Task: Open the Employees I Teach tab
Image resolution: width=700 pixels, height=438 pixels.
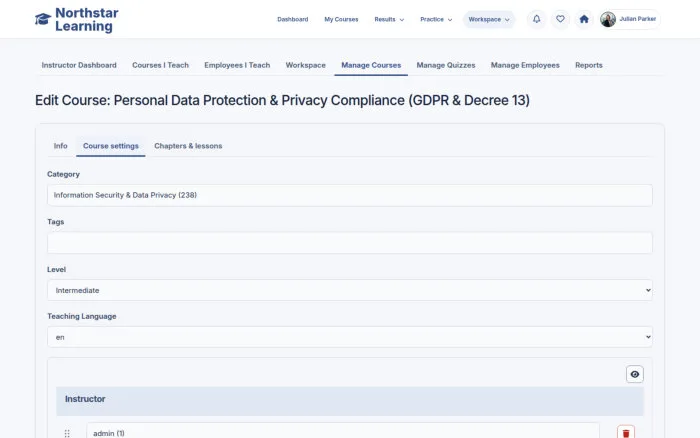Action: (x=237, y=65)
